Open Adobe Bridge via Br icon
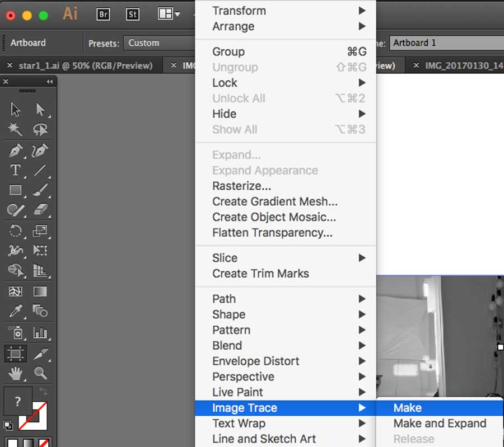This screenshot has width=504, height=447. point(103,15)
